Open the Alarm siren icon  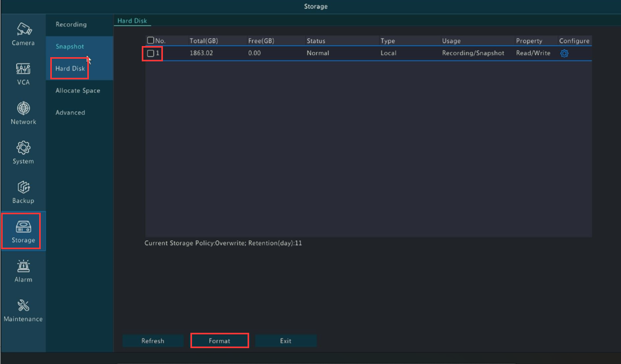tap(23, 266)
